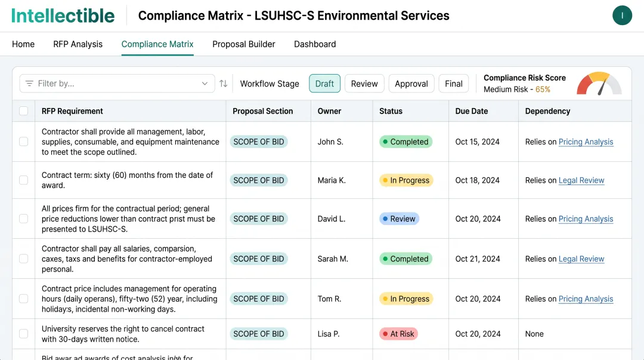
Task: Click the filter lines icon
Action: (29, 84)
